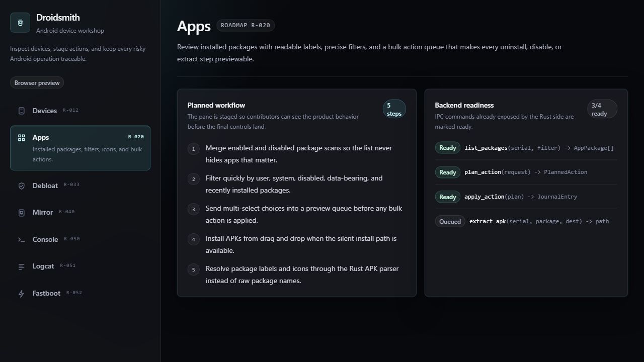Click step number 1 circle
The width and height of the screenshot is (644, 362).
pos(194,149)
